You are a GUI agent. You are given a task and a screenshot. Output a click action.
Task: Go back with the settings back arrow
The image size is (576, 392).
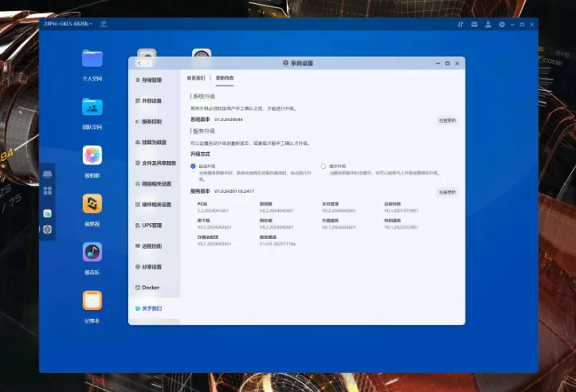point(139,63)
